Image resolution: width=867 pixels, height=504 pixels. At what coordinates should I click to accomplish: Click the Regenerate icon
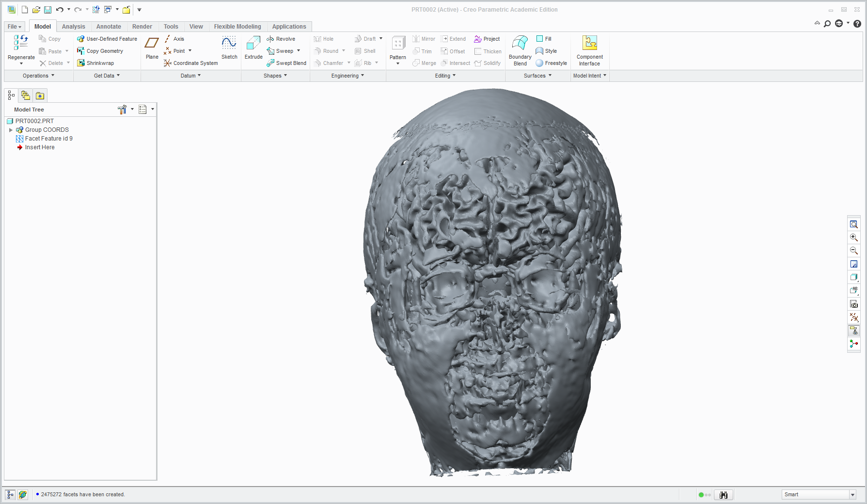(21, 43)
